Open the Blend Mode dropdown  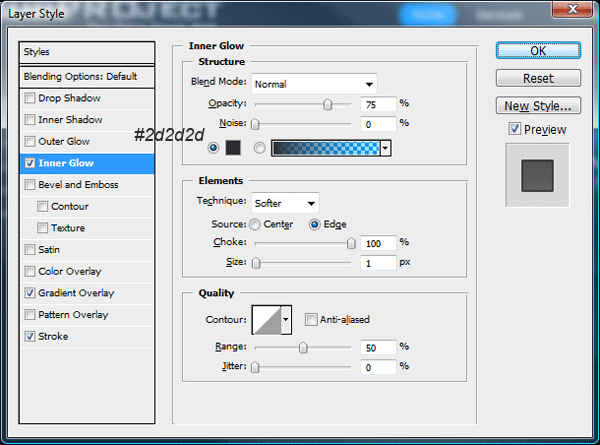tap(314, 84)
